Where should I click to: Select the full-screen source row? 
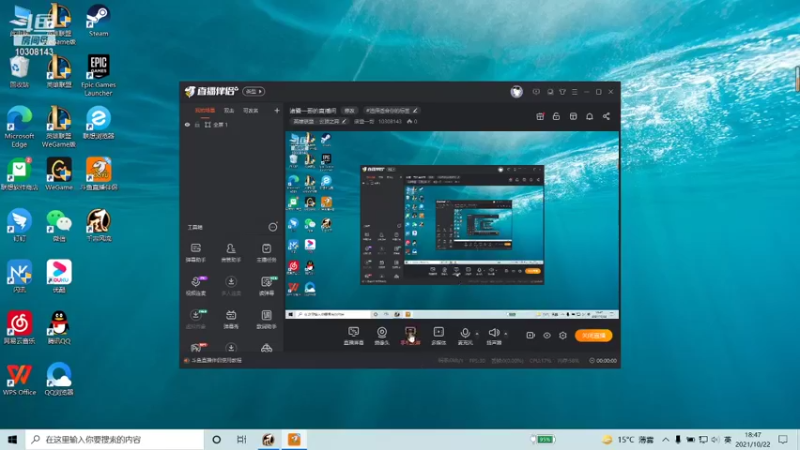(x=232, y=124)
